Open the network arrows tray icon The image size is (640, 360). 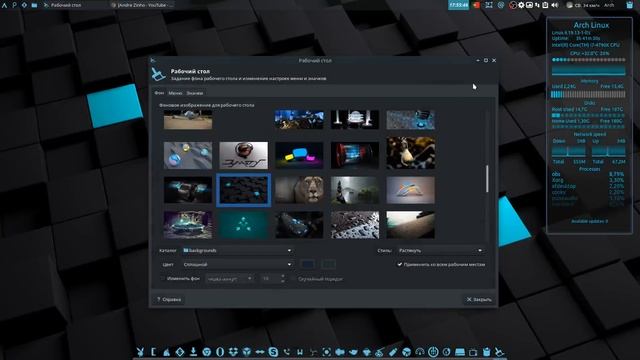(537, 5)
